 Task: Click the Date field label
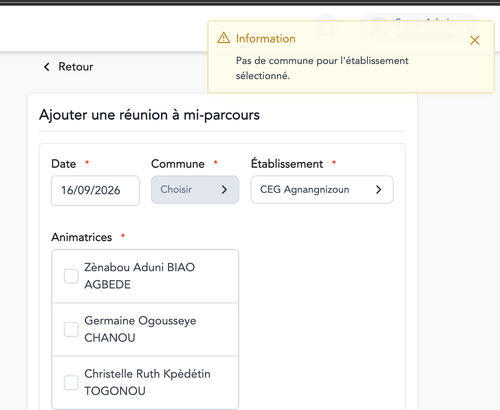point(64,164)
